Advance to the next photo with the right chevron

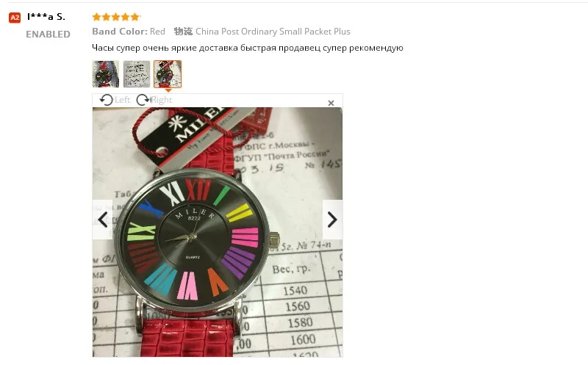coord(332,220)
